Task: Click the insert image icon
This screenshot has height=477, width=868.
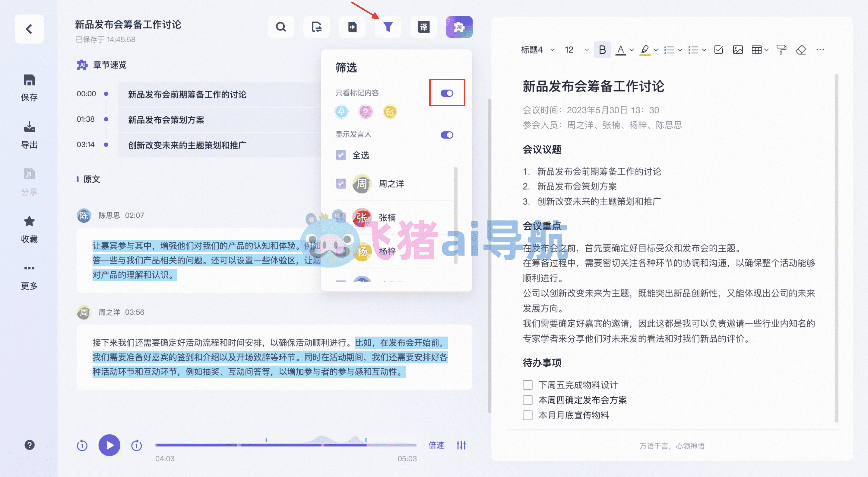Action: point(738,50)
